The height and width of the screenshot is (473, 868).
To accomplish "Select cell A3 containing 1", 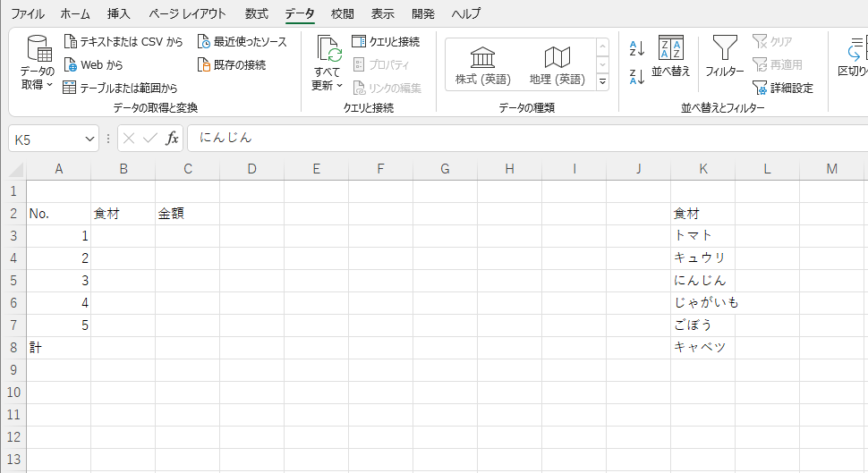I will [x=59, y=236].
